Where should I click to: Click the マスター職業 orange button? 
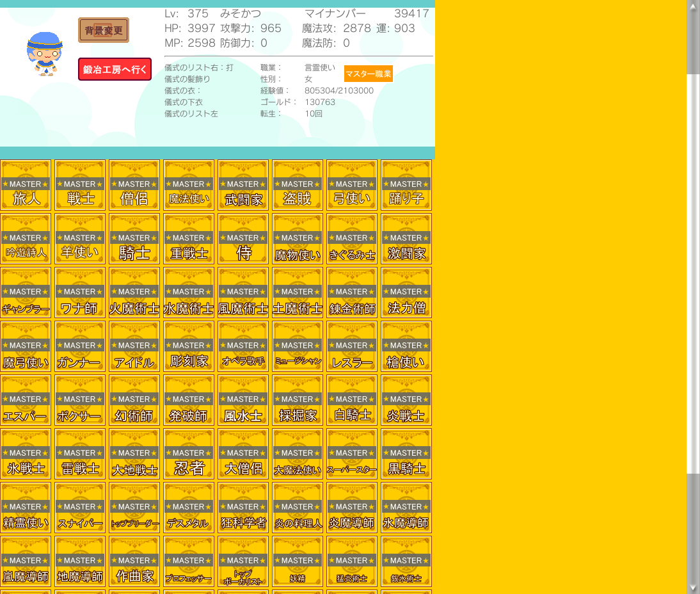pos(368,74)
